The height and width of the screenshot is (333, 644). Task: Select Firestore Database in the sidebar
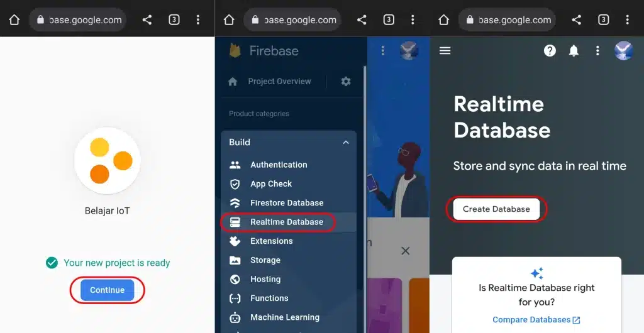[x=286, y=203]
